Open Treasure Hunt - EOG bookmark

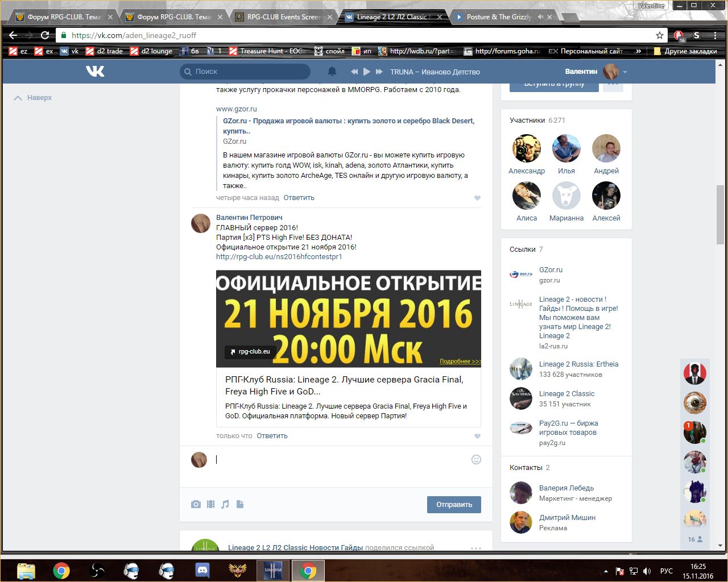coord(267,51)
